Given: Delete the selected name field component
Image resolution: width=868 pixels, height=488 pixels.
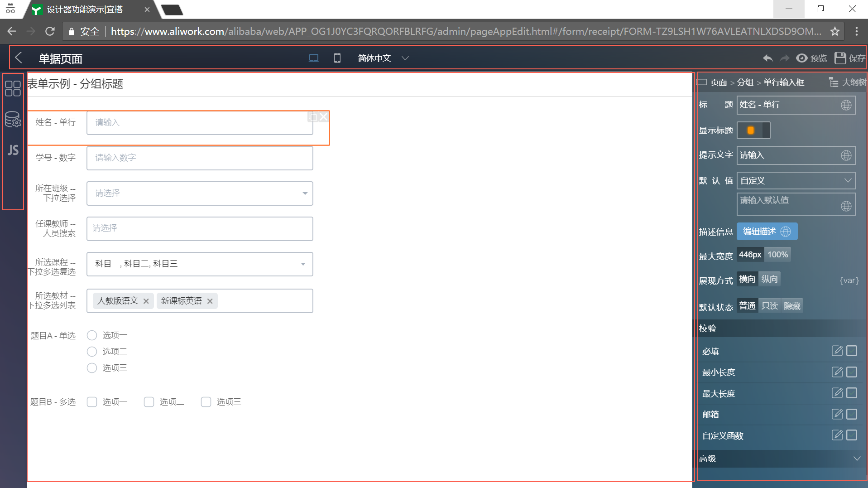Looking at the screenshot, I should click(x=323, y=117).
